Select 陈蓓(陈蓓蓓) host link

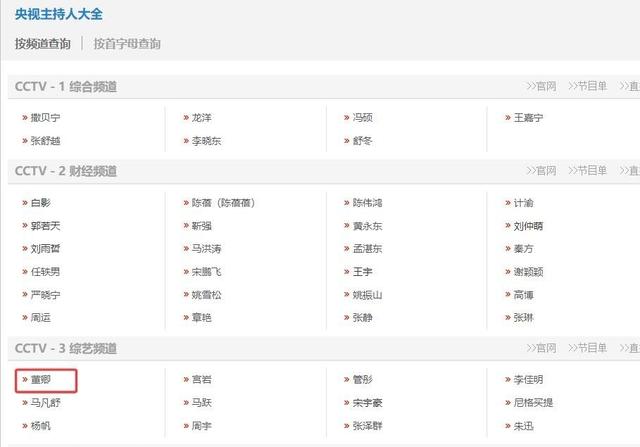[223, 202]
